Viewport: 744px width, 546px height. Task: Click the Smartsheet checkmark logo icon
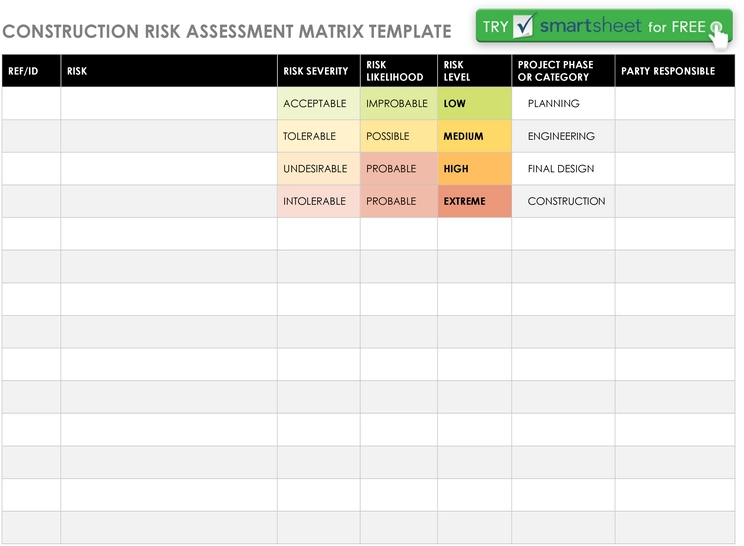click(524, 25)
